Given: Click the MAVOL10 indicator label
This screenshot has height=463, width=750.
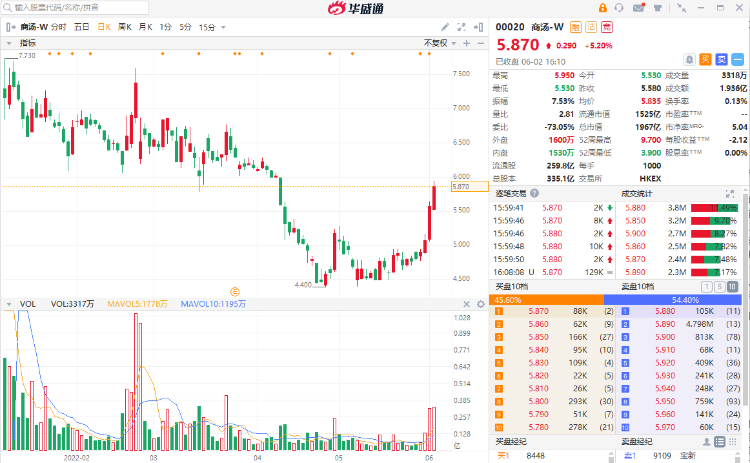Looking at the screenshot, I should pyautogui.click(x=213, y=304).
